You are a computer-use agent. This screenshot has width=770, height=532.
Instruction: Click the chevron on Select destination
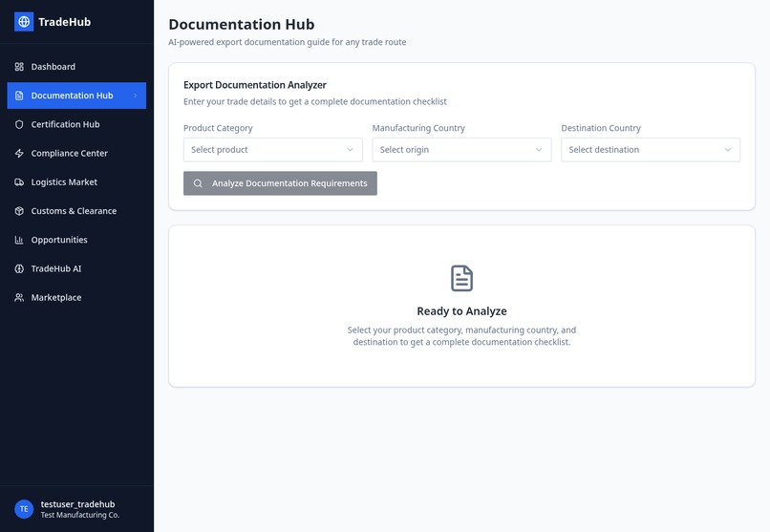(x=728, y=150)
